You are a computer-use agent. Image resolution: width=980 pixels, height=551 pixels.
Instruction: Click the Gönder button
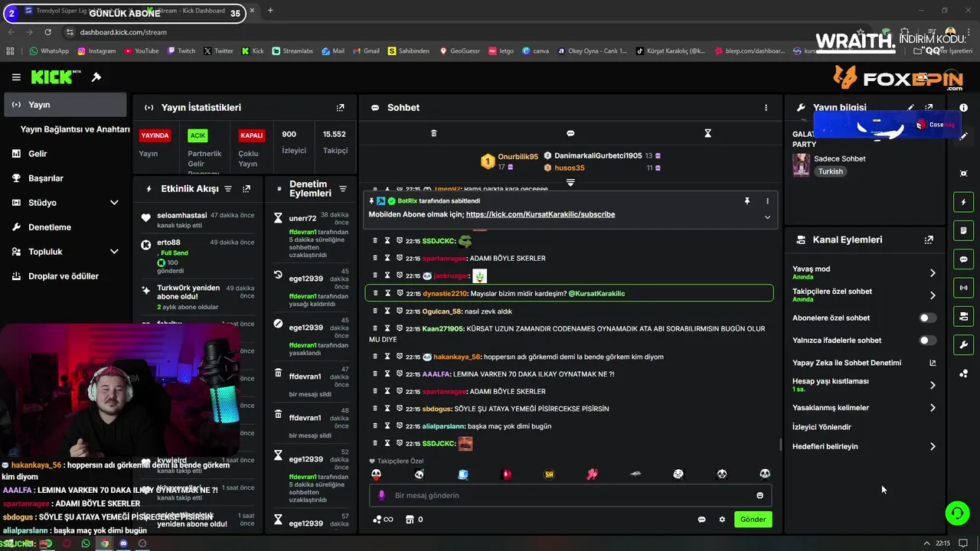point(753,520)
